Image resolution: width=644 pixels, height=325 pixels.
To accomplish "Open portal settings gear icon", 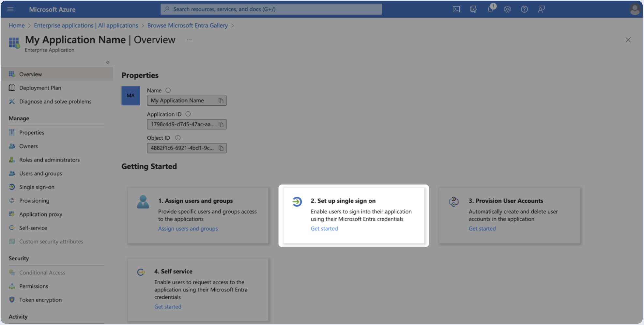I will [x=507, y=9].
